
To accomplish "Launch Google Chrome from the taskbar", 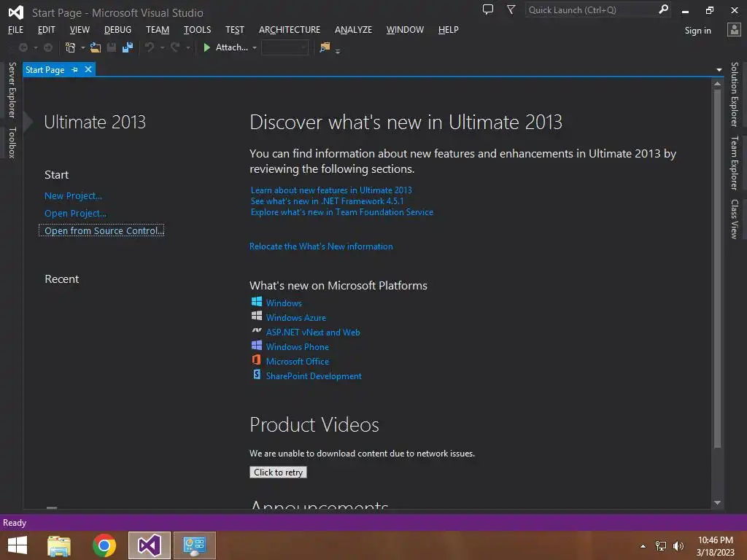I will click(x=104, y=545).
